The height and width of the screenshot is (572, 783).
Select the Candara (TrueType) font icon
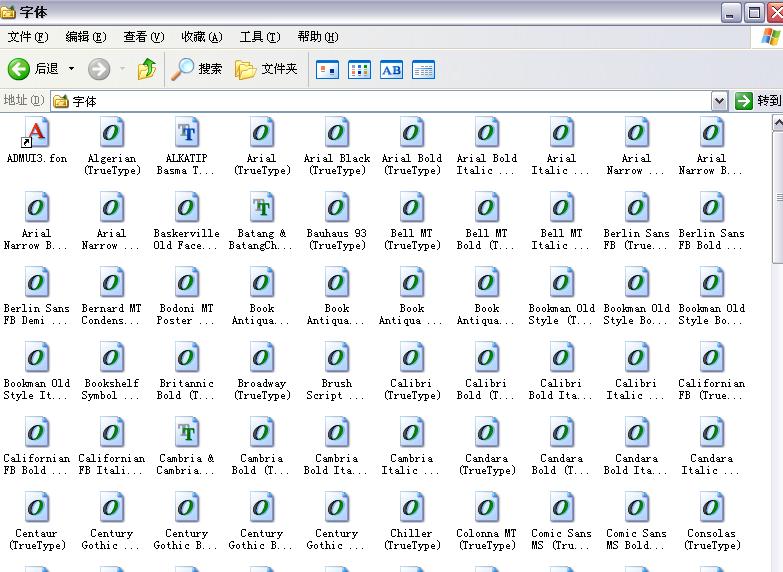click(486, 433)
